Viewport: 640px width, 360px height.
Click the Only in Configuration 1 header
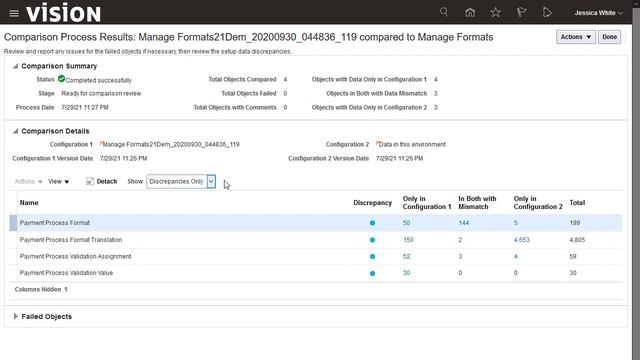427,203
